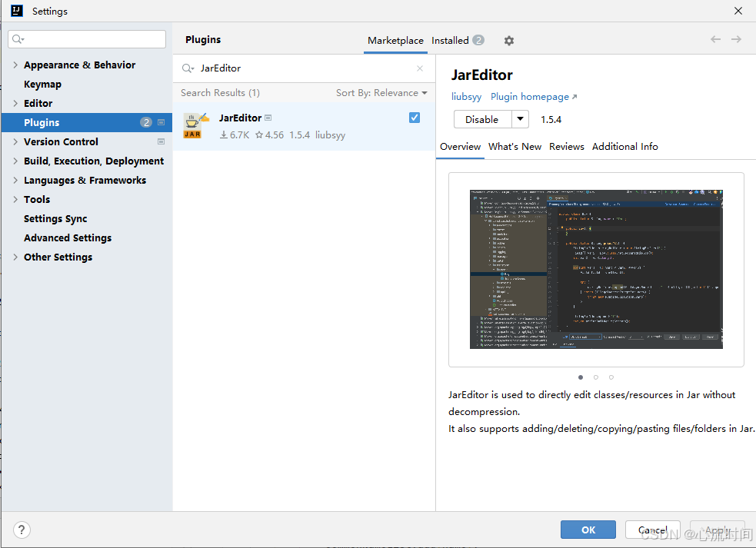
Task: Click the Apply button
Action: click(718, 530)
